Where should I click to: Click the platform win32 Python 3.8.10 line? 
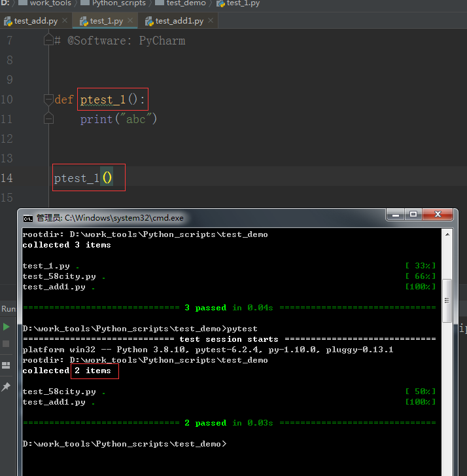pos(208,350)
